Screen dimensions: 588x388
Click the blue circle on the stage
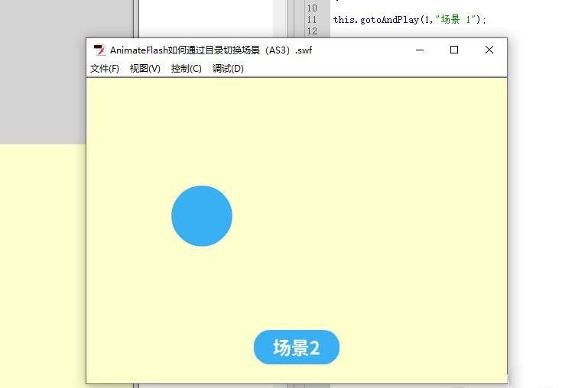(202, 216)
